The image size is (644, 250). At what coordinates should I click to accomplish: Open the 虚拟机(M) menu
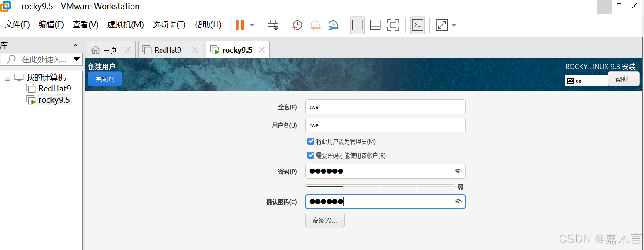click(x=126, y=25)
